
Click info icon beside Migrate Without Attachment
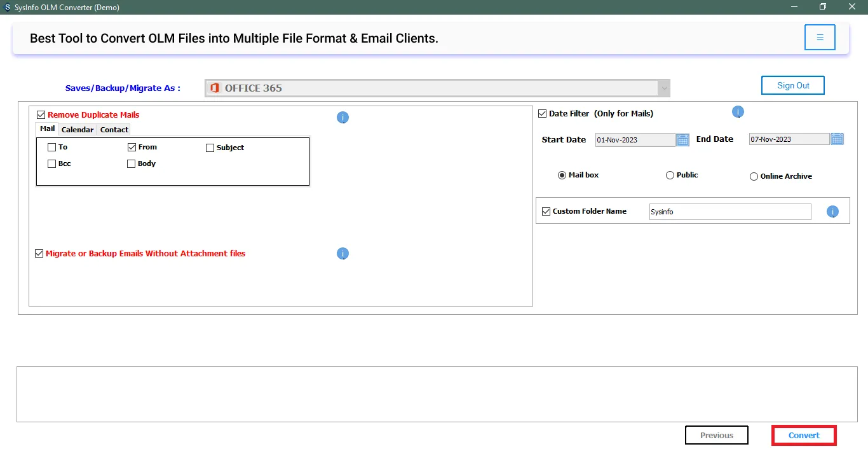point(342,254)
